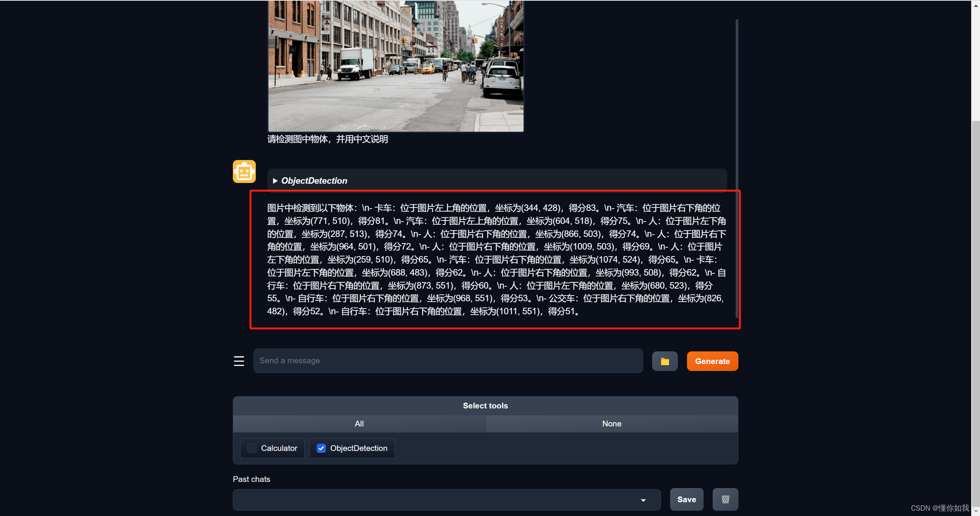Click the chat panel vertical scrollbar

pos(737,168)
